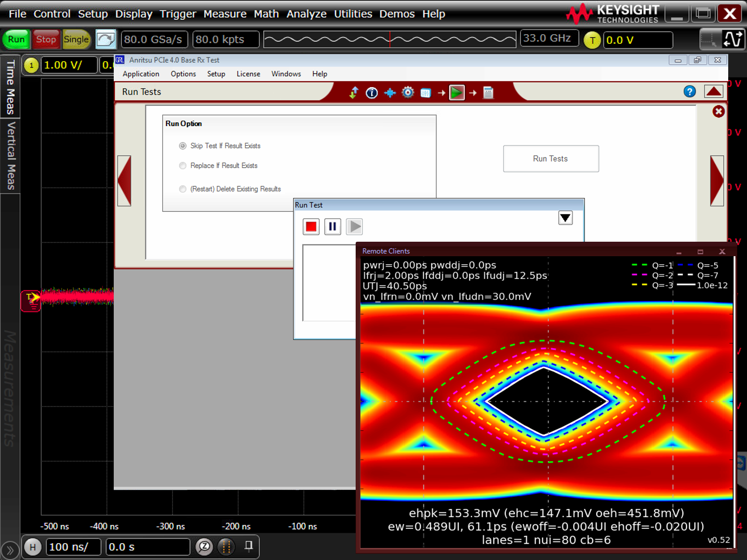747x560 pixels.
Task: Click the green run arrow toolbar icon
Action: [x=456, y=92]
